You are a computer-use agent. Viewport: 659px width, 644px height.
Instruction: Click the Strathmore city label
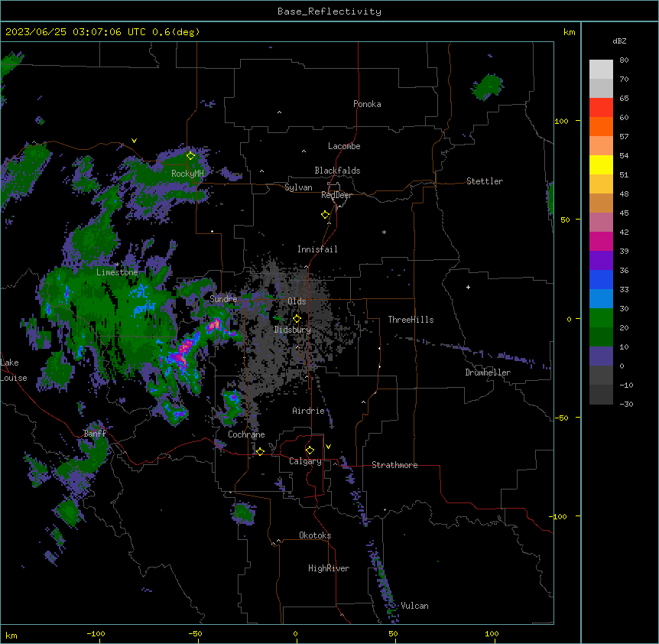point(394,465)
